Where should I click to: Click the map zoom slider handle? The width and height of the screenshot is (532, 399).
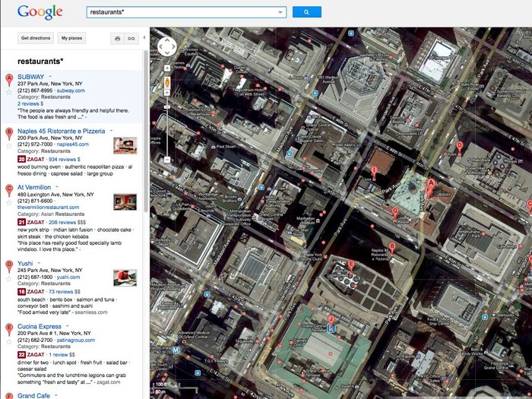pyautogui.click(x=167, y=107)
